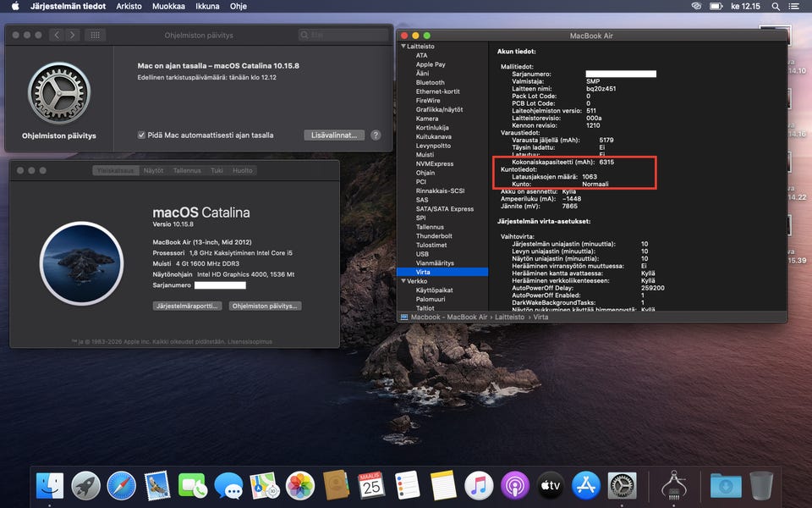This screenshot has width=812, height=508.
Task: Launch Launchpad rocket icon in Dock
Action: (85, 486)
